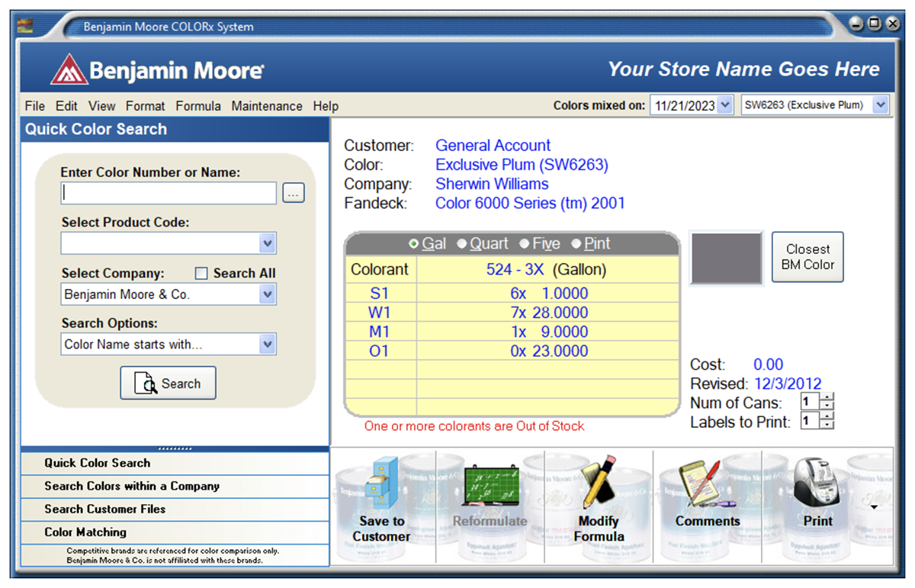915x588 pixels.
Task: Open the View menu
Action: pos(102,106)
